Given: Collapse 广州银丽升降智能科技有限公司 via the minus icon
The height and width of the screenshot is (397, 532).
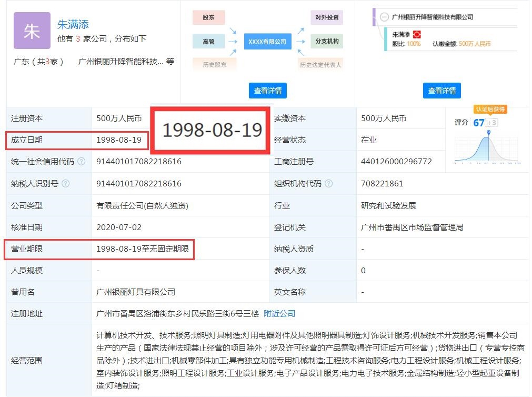Looking at the screenshot, I should pos(384,18).
